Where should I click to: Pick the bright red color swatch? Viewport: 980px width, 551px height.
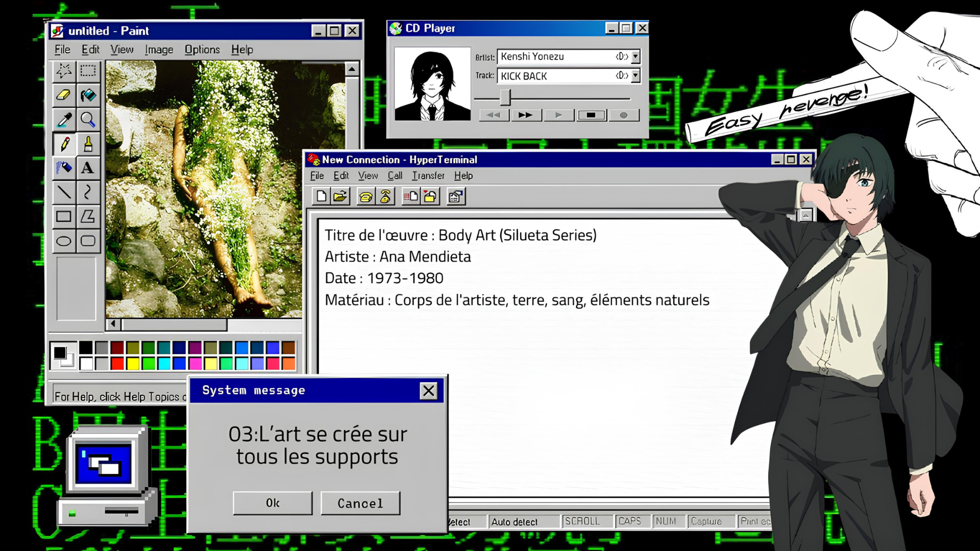point(117,364)
